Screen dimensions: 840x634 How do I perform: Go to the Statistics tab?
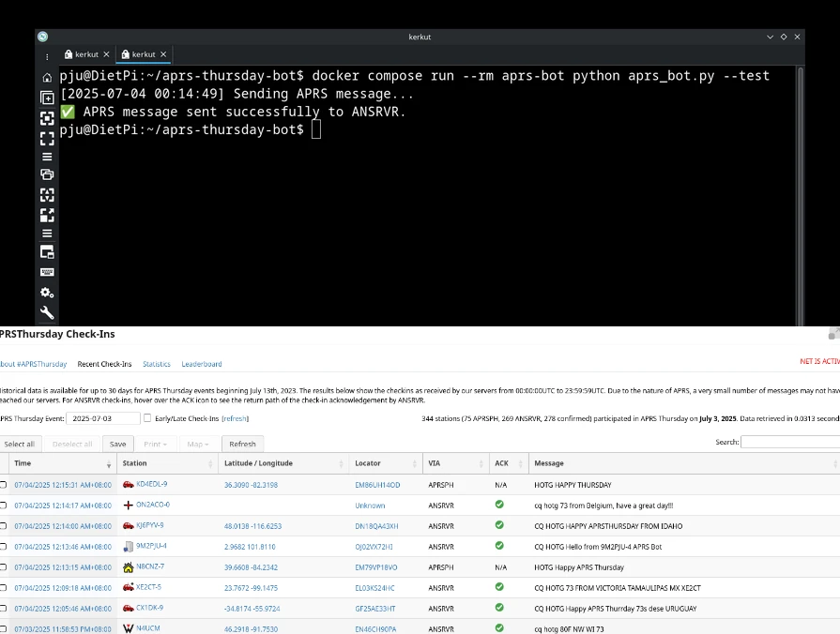tap(157, 364)
